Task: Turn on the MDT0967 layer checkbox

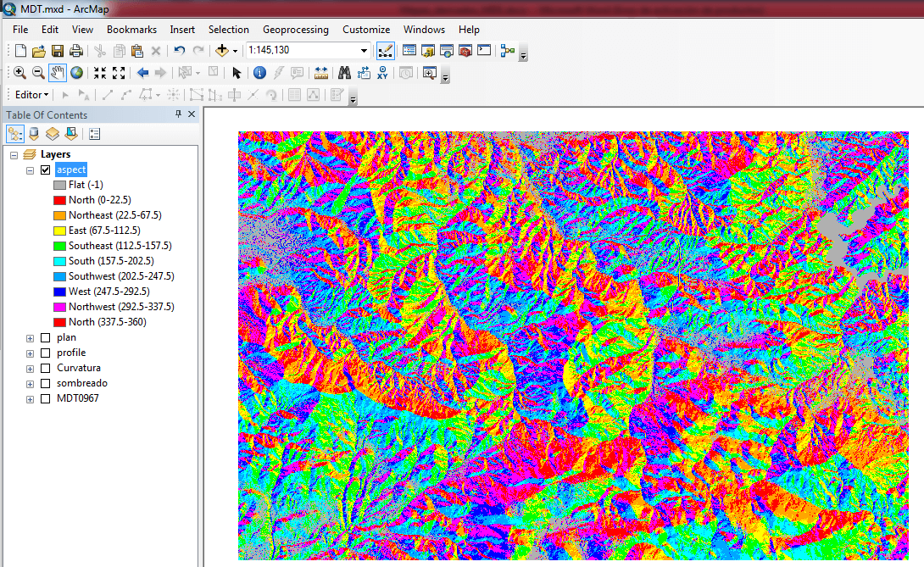Action: 46,398
